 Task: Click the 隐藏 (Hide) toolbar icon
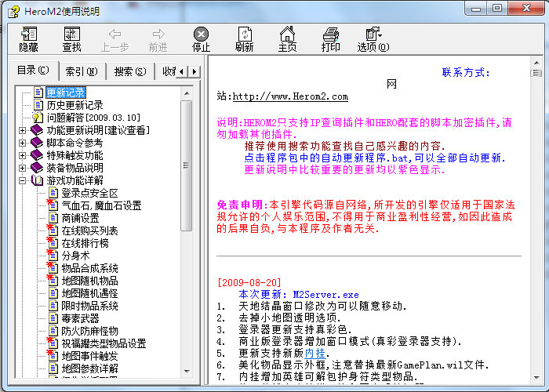29,39
